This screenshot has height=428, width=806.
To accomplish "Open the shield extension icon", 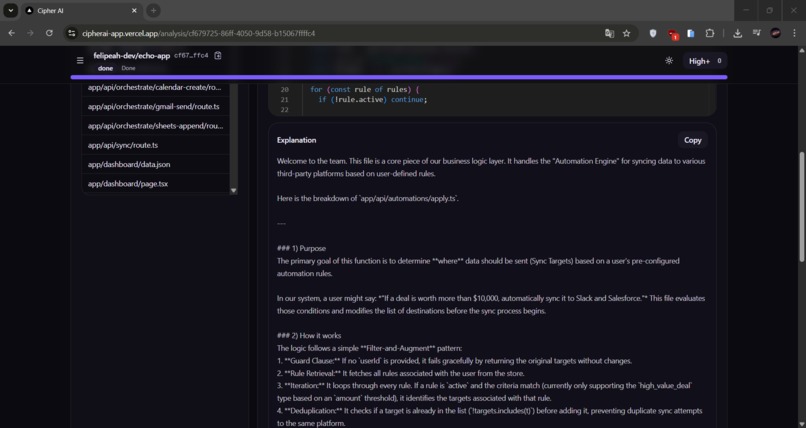I will (x=653, y=33).
